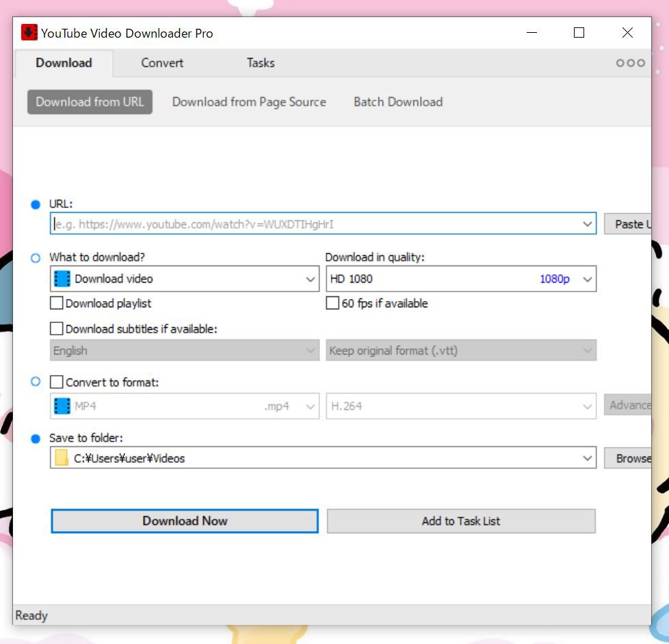Expand the Save to folder path dropdown
The image size is (669, 644).
(x=587, y=458)
